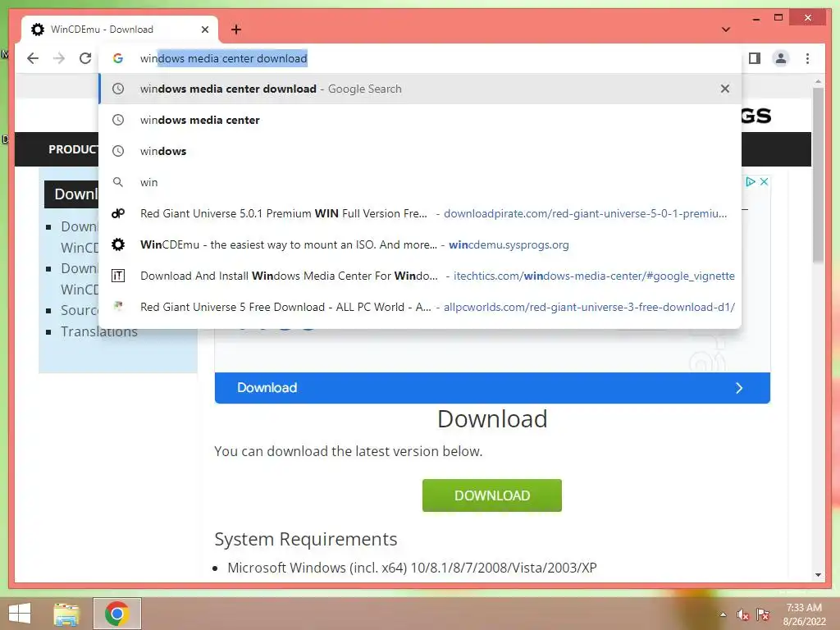The image size is (840, 630).
Task: Click the PRODUCTS navigation item
Action: pos(73,149)
